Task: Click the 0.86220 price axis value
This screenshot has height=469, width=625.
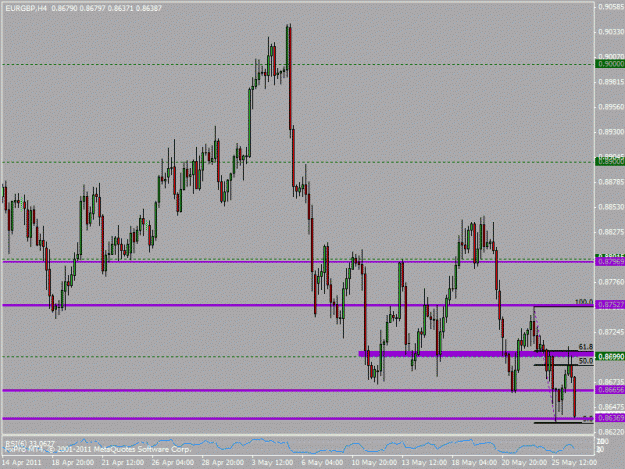Action: click(x=611, y=432)
